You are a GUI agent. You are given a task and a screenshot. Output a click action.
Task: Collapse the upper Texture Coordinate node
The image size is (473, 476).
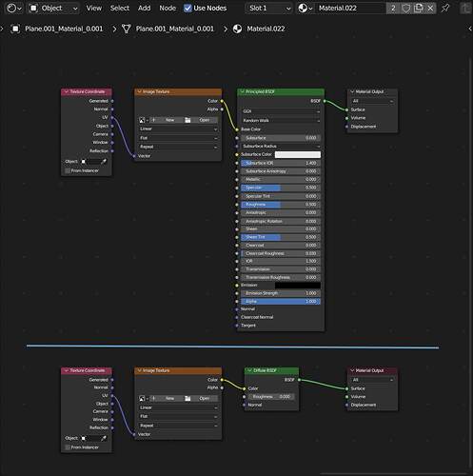click(66, 91)
